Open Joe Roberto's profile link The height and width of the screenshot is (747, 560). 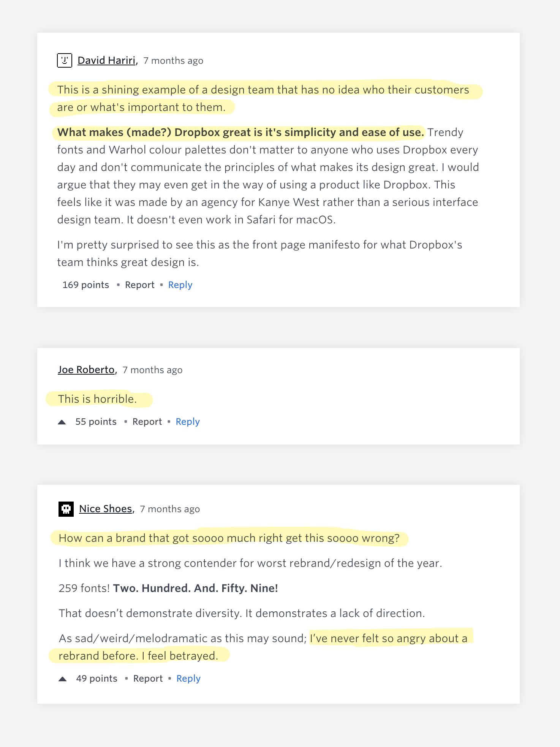(86, 370)
